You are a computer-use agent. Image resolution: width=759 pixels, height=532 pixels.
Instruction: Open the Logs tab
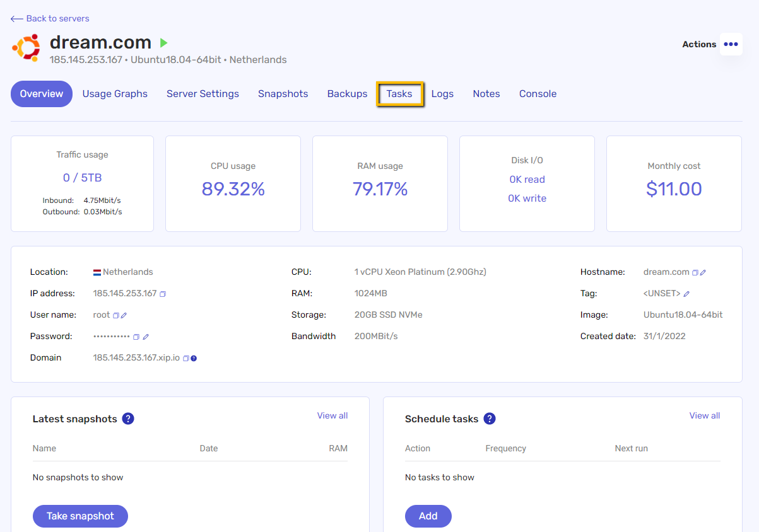pyautogui.click(x=442, y=94)
